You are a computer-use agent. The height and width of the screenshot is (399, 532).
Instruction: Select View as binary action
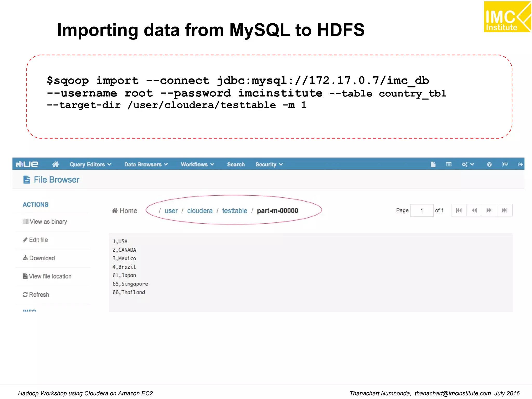45,222
